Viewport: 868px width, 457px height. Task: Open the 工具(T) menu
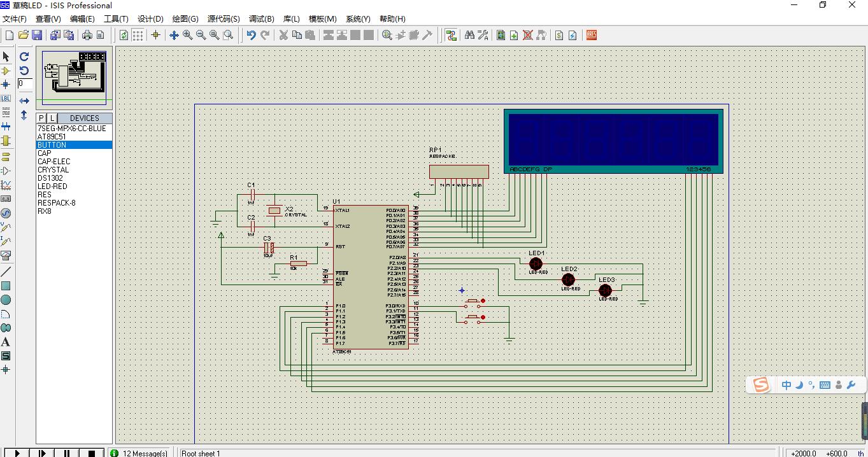point(116,19)
